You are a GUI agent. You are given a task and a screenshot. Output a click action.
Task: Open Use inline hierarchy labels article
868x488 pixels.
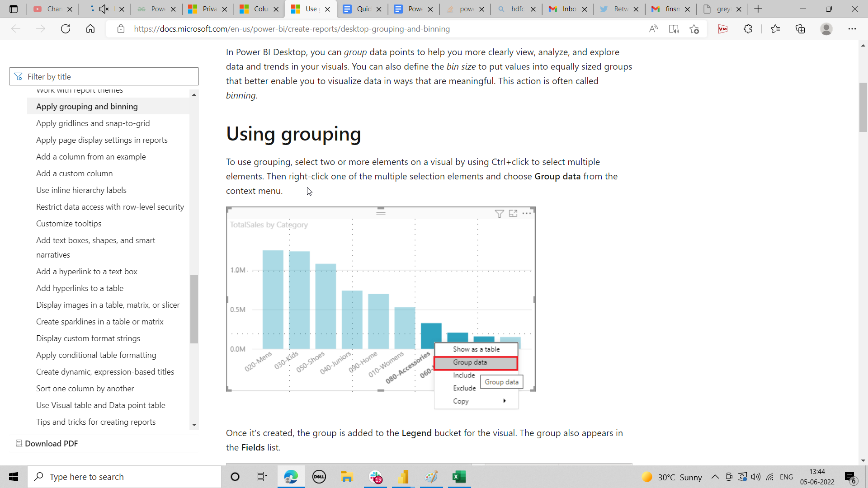(81, 190)
